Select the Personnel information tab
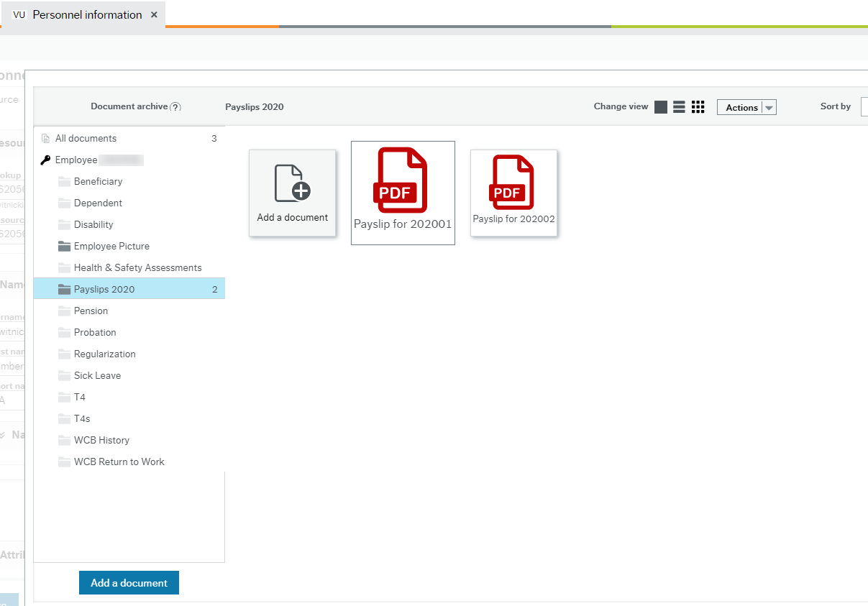Screen dimensions: 868x606 (x=87, y=14)
